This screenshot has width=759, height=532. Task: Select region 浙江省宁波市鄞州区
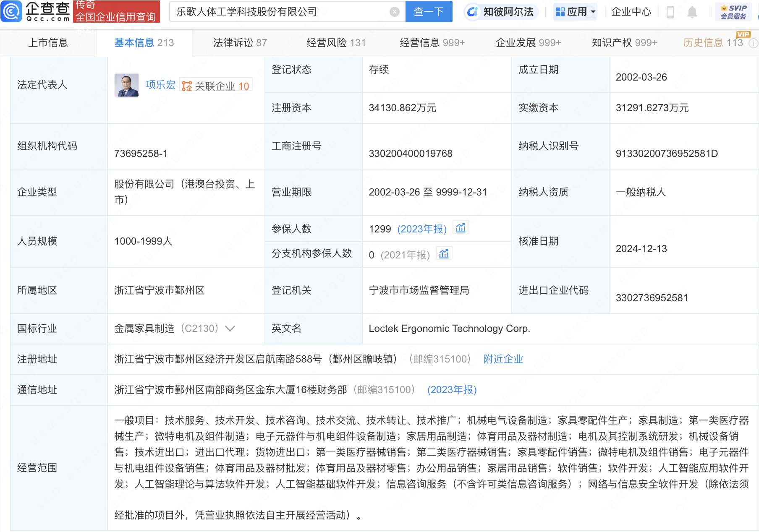click(159, 290)
